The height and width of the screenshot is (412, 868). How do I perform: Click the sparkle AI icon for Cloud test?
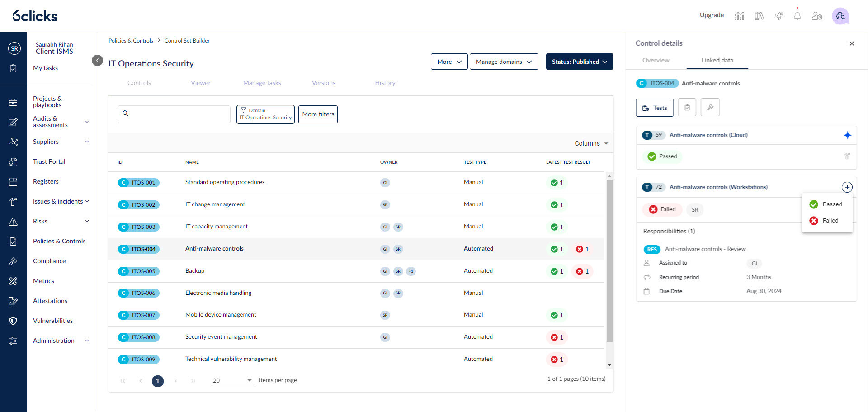(847, 135)
